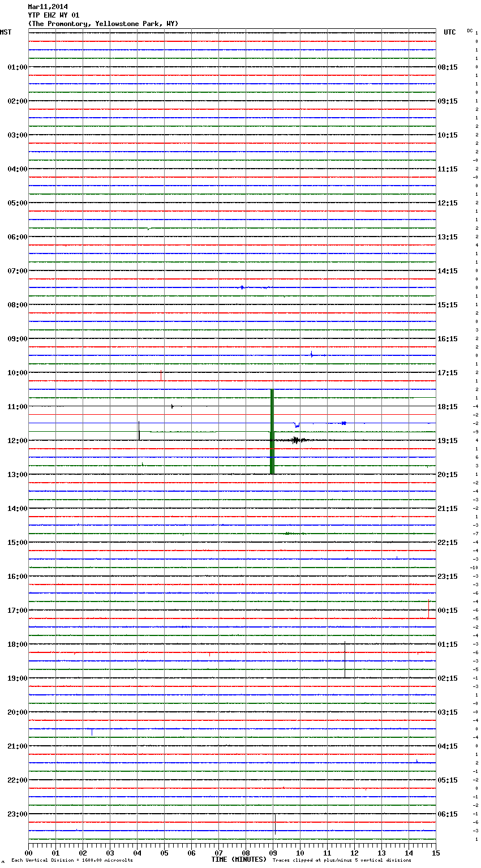Click the tall black spike near 18:00 MST
Viewport: 481px width, 868px height.
tap(345, 659)
